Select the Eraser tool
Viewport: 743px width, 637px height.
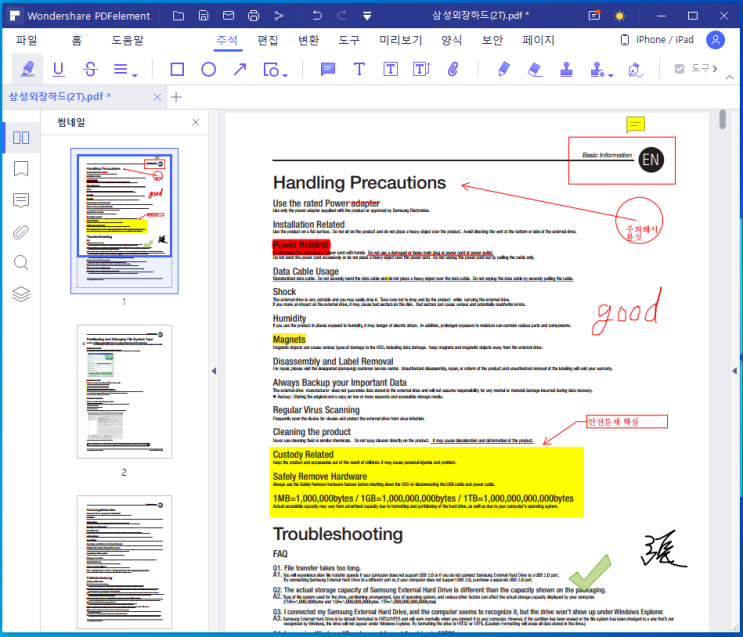pos(535,69)
